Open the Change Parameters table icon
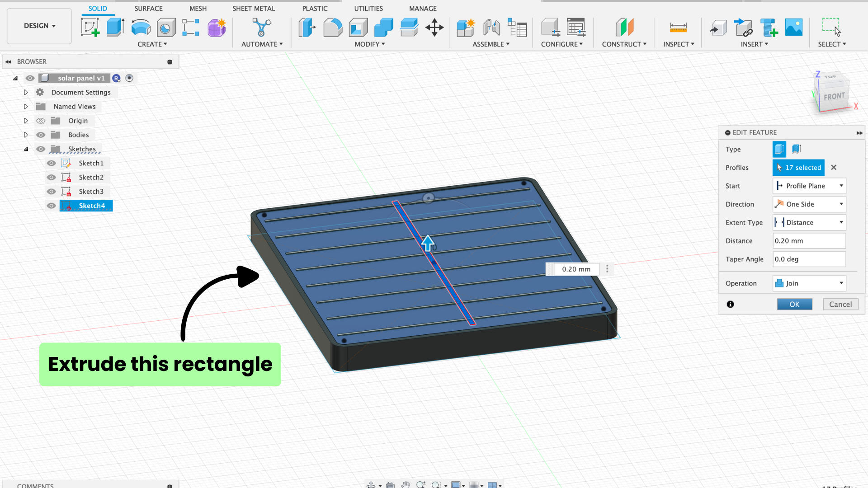 tap(517, 28)
